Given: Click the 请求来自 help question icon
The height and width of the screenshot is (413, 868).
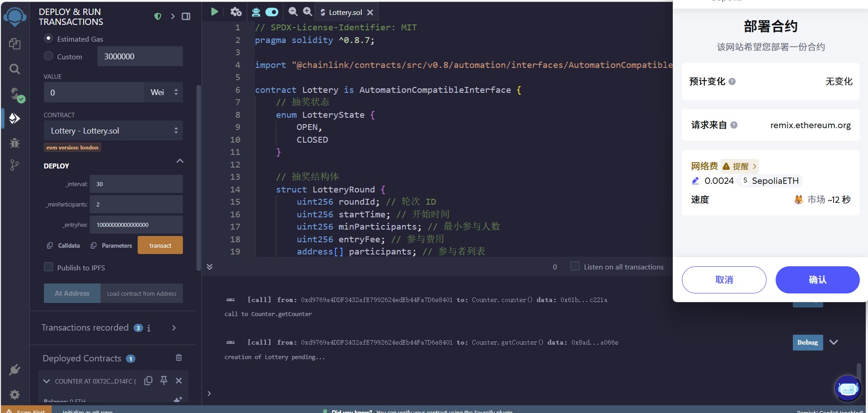Looking at the screenshot, I should [x=734, y=125].
